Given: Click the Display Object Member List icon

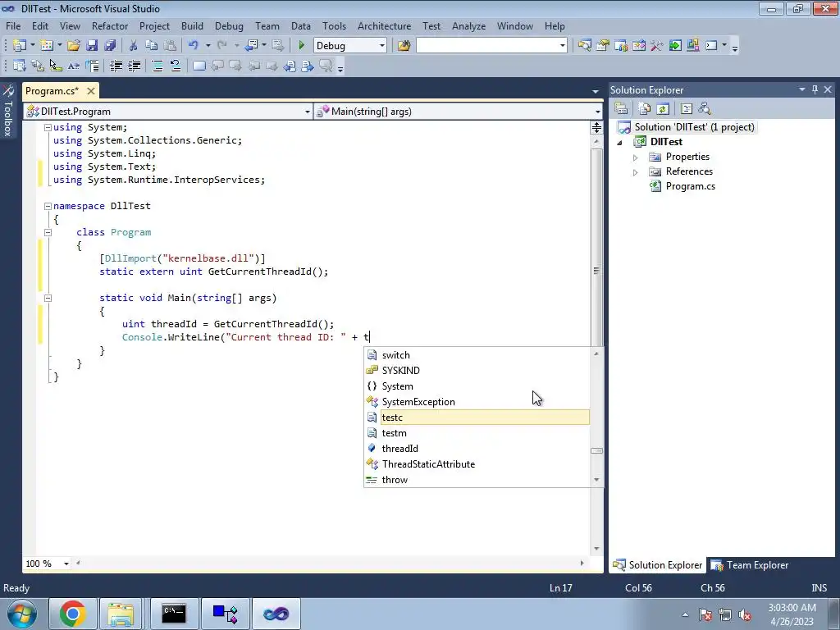Looking at the screenshot, I should click(20, 66).
